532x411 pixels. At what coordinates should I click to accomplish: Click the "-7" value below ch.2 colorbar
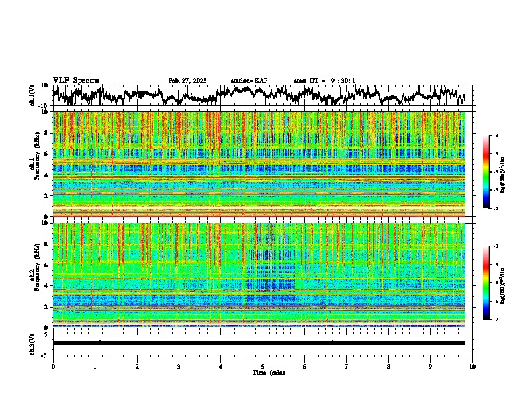coord(495,320)
